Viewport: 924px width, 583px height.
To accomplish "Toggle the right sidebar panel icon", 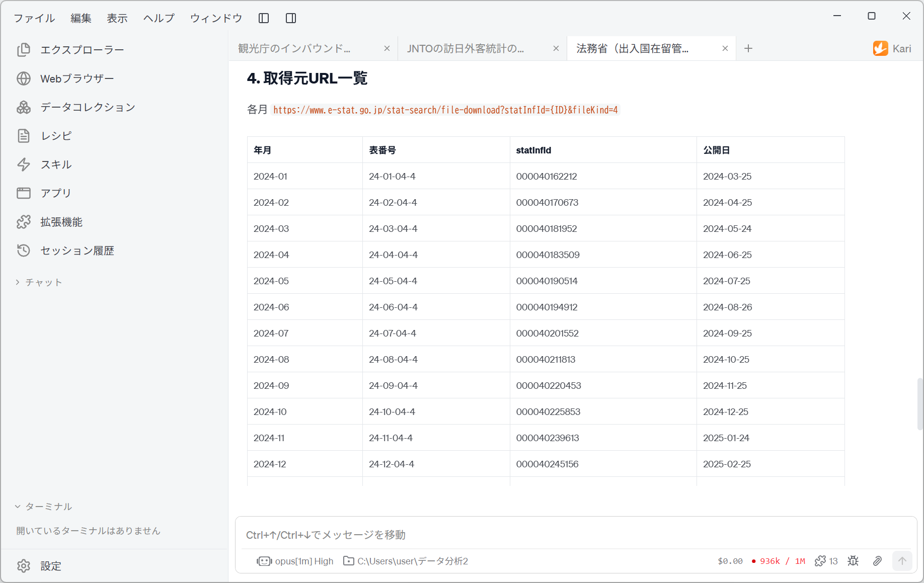I will click(291, 18).
